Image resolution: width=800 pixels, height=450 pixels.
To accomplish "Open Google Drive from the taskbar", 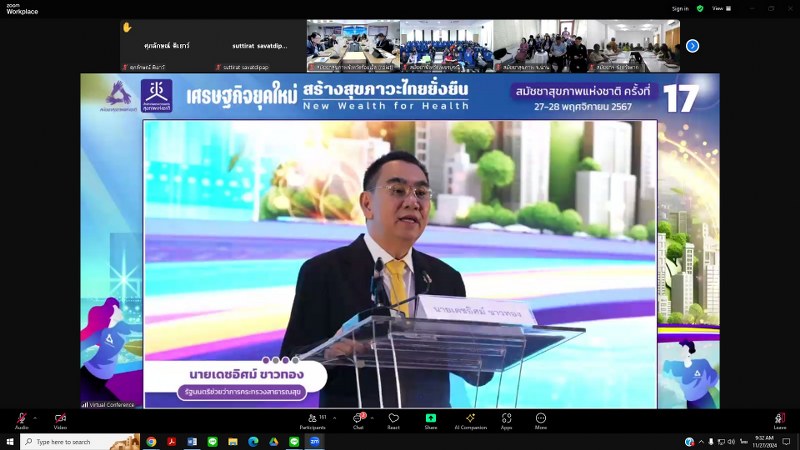I will point(273,442).
